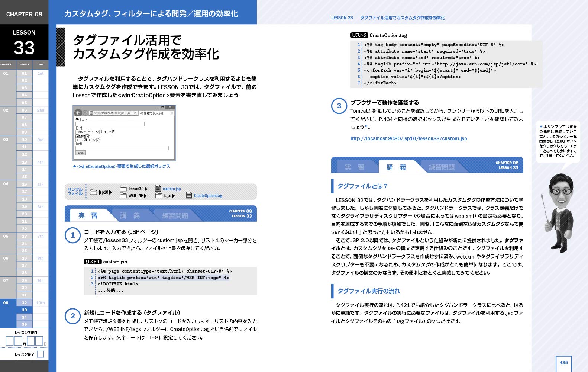588x372 pixels.
Task: Click the 備考 text input field
Action: coord(122,148)
